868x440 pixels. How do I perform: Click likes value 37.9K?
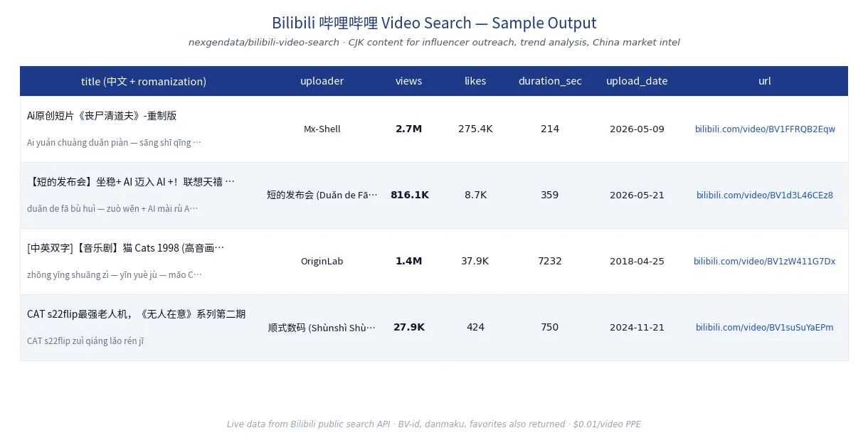[475, 261]
